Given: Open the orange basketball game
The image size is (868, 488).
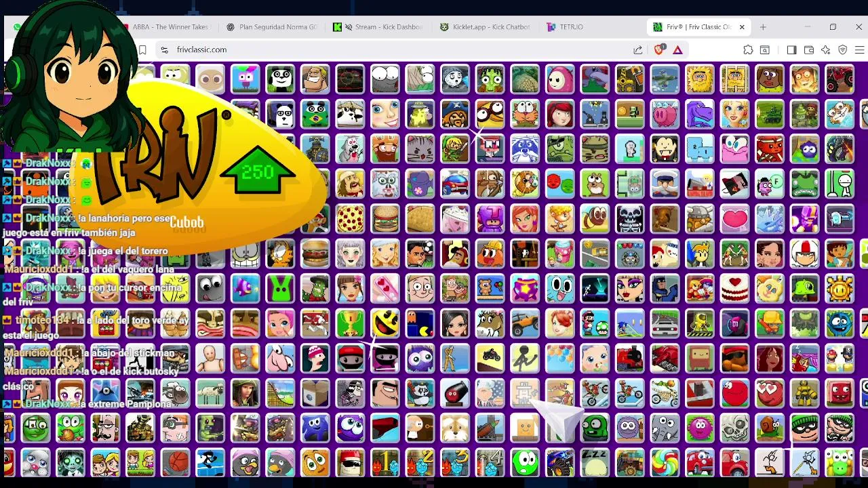Looking at the screenshot, I should click(176, 463).
